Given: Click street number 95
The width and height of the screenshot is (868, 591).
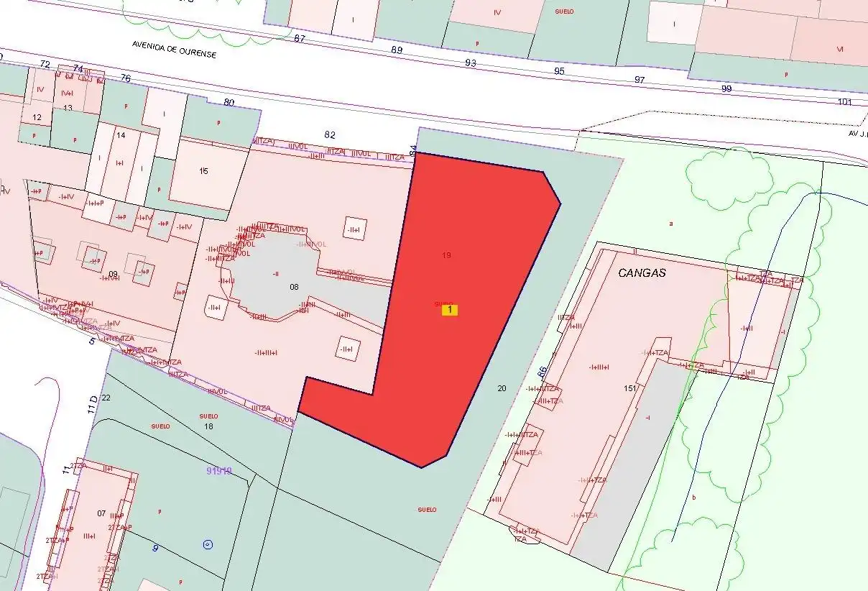Looking at the screenshot, I should [560, 71].
